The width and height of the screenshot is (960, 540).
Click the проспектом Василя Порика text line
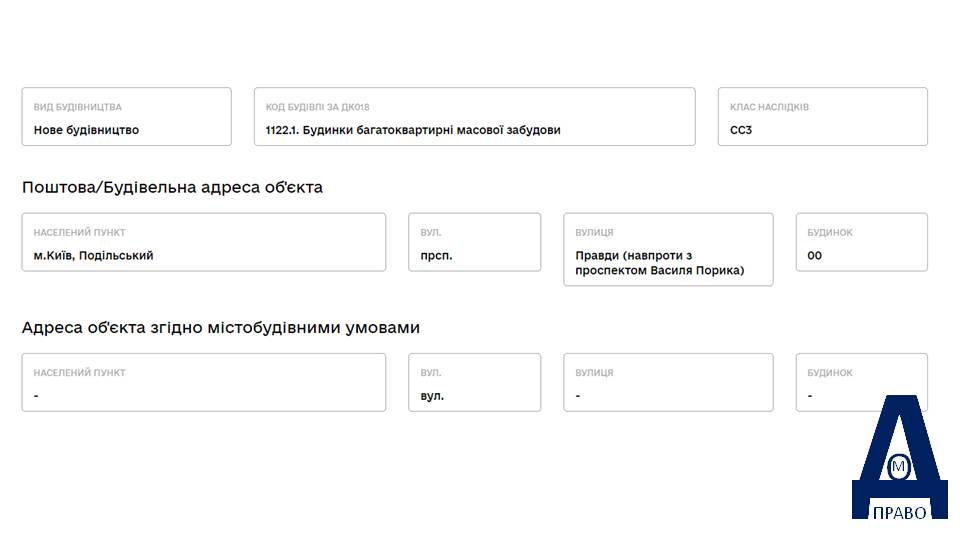[x=659, y=270]
